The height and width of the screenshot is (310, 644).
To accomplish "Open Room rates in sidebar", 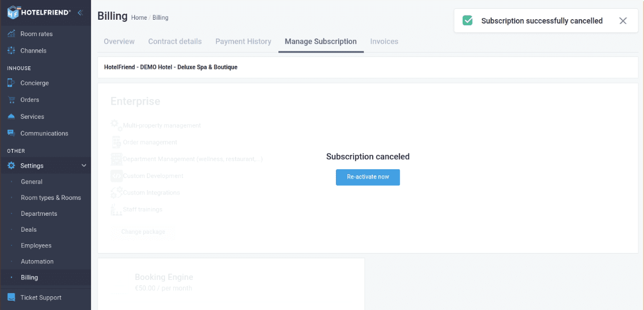I will pyautogui.click(x=37, y=33).
